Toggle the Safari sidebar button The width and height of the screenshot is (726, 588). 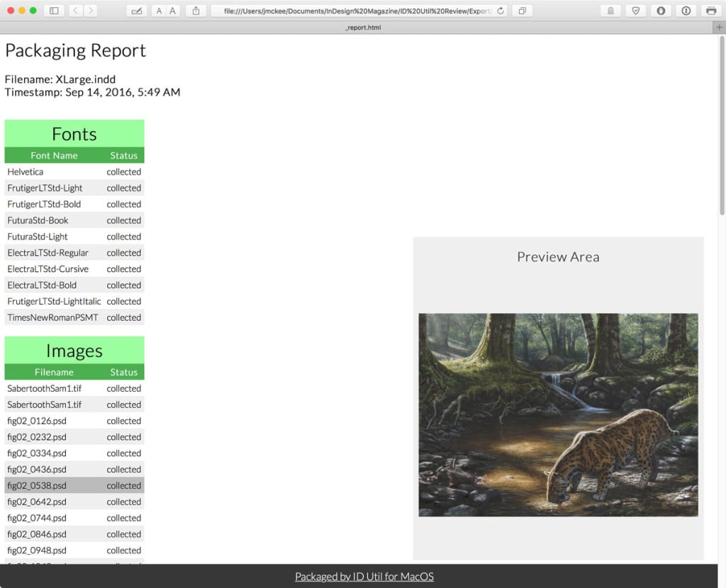(x=54, y=11)
